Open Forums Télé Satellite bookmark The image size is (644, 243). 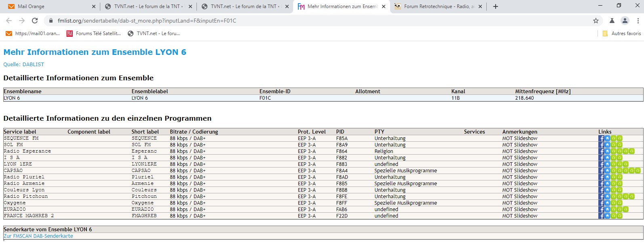click(x=94, y=34)
